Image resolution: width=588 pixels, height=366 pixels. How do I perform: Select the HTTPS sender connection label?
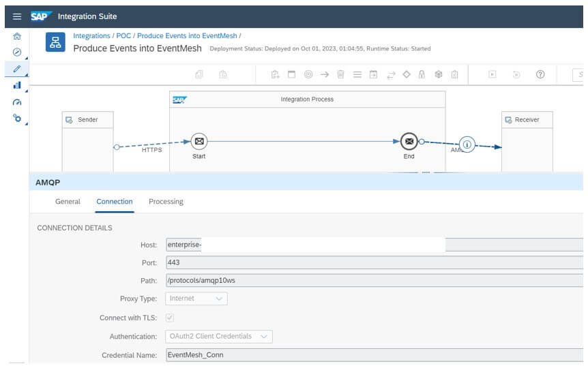pyautogui.click(x=152, y=150)
